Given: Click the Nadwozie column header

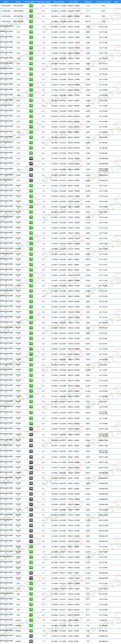Looking at the screenshot, I should [x=88, y=2].
